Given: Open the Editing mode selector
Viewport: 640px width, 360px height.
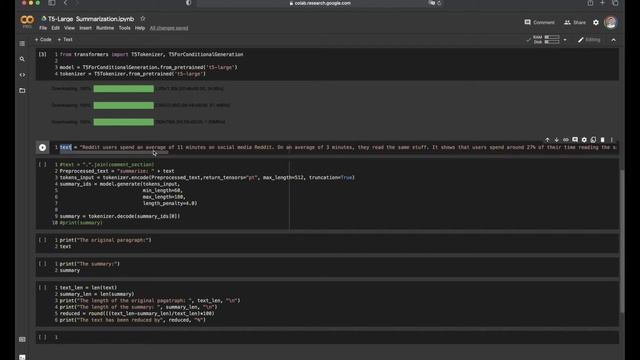Looking at the screenshot, I should pyautogui.click(x=589, y=40).
